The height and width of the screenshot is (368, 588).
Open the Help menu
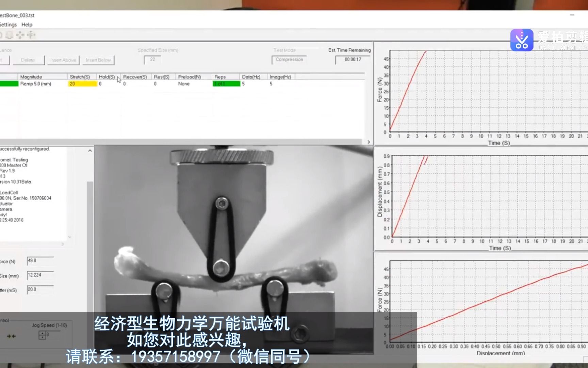tap(27, 25)
